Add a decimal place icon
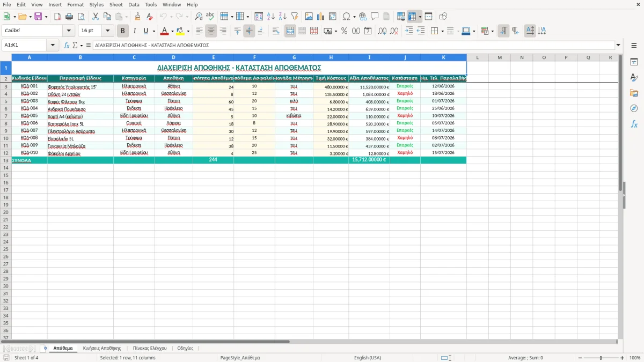 [x=383, y=31]
